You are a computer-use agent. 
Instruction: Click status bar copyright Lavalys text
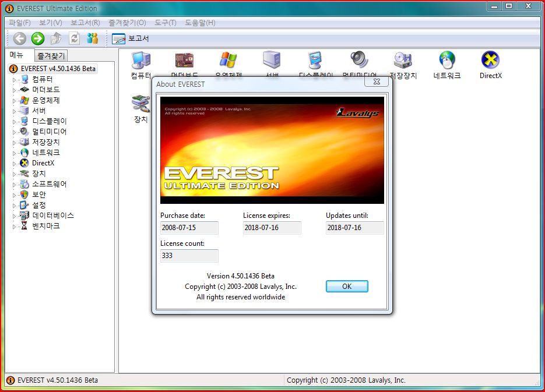(x=346, y=380)
